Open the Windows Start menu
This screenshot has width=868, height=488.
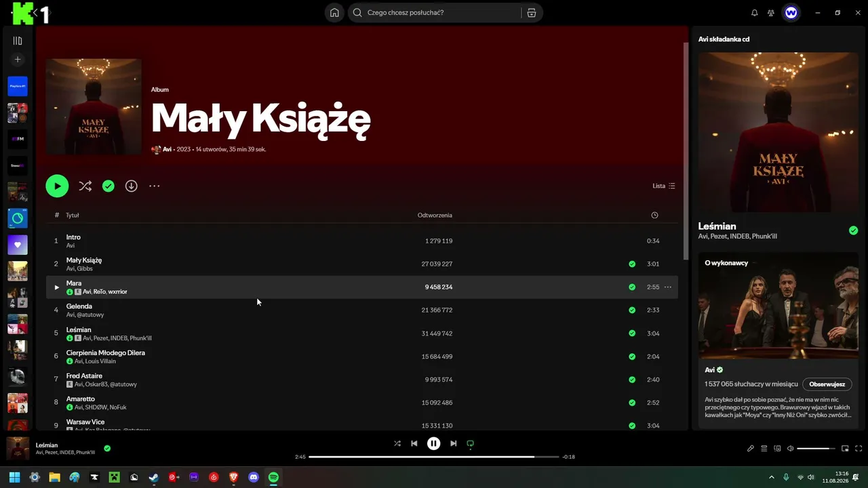pos(14,477)
